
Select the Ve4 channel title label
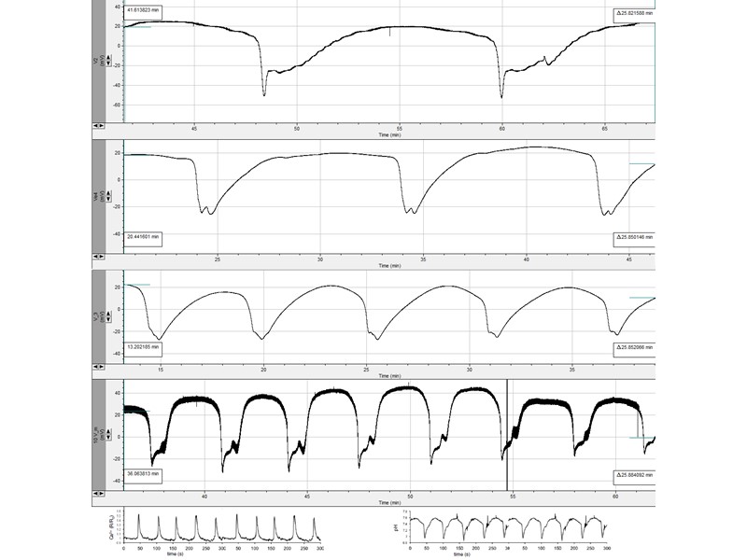(96, 196)
